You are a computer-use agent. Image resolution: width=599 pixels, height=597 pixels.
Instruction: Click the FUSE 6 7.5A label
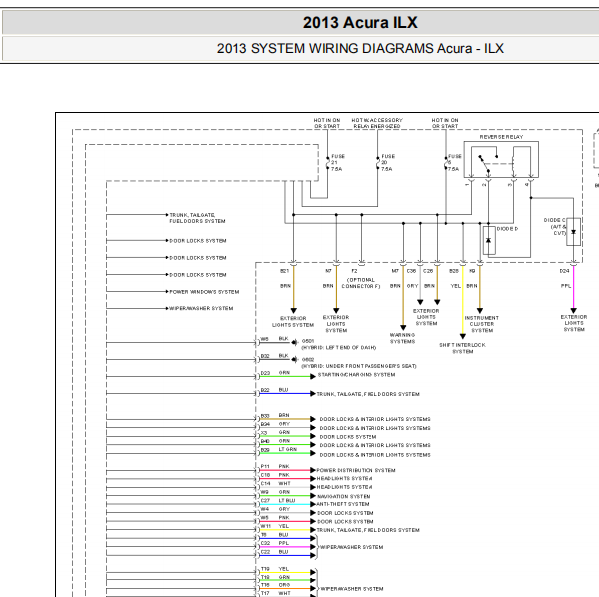pyautogui.click(x=454, y=162)
